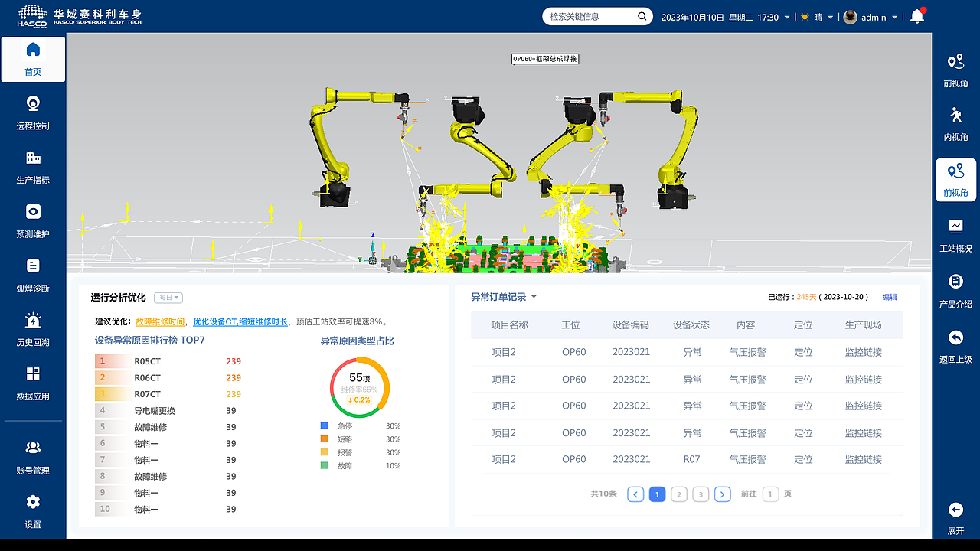Viewport: 980px width, 551px height.
Task: Click the 设备状态 column header
Action: pyautogui.click(x=691, y=324)
